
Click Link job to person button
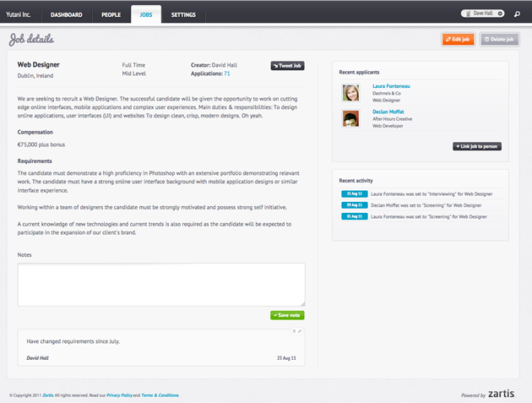pos(477,146)
